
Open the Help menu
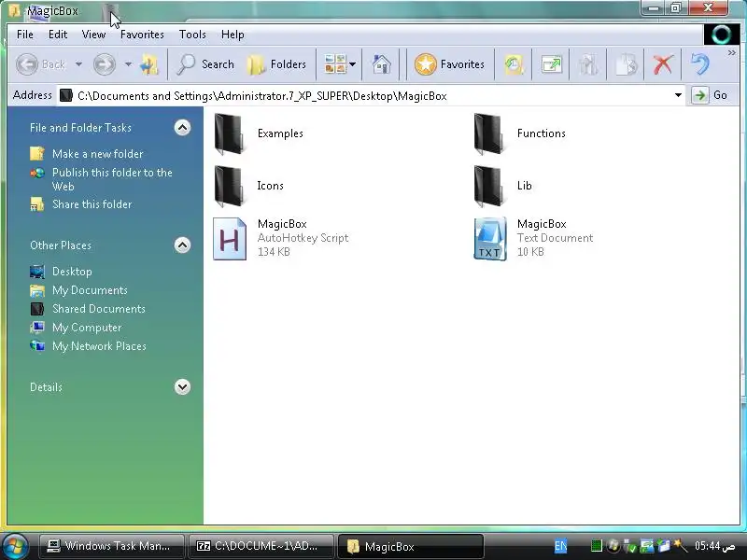coord(233,35)
